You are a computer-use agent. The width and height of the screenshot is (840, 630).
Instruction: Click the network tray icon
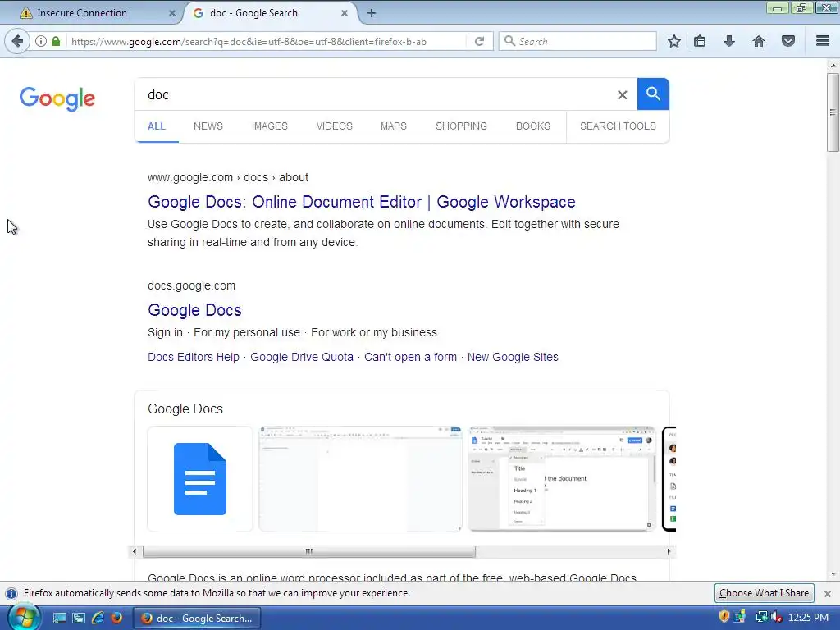[x=761, y=617]
